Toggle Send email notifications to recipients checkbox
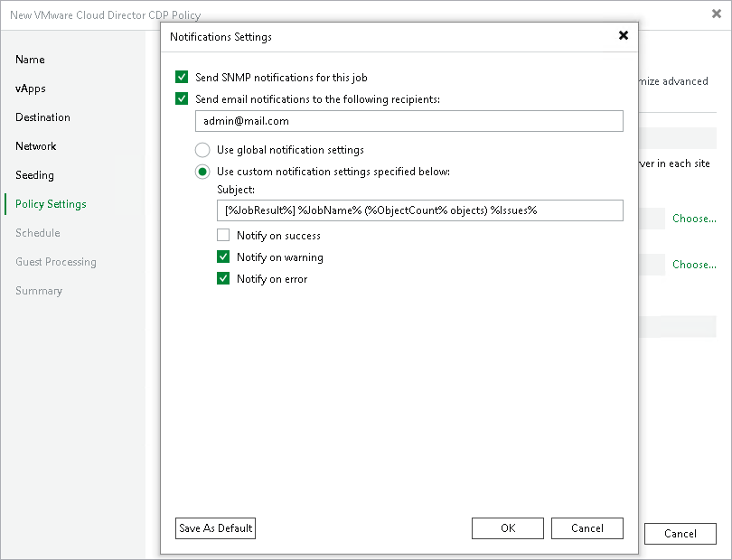The height and width of the screenshot is (560, 732). (x=182, y=98)
